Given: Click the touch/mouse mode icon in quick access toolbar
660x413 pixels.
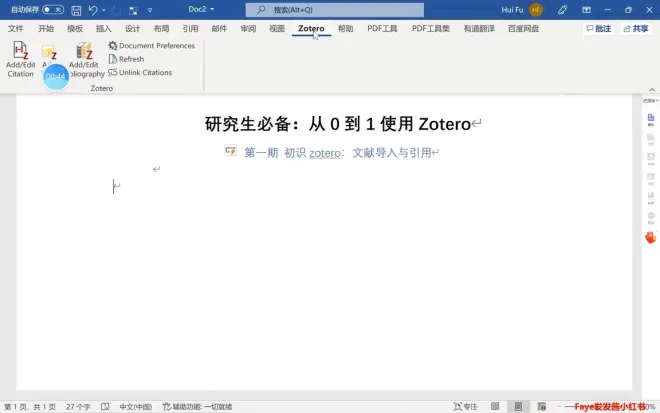Looking at the screenshot, I should pos(133,10).
